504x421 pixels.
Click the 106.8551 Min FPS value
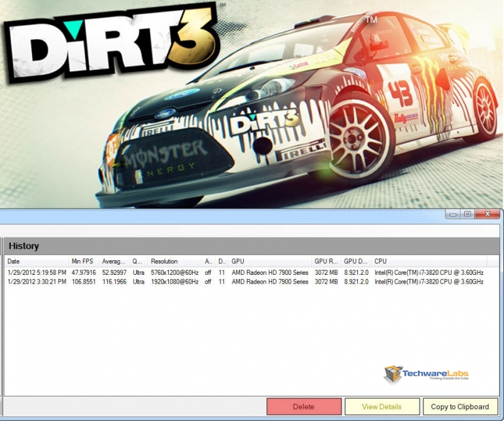tap(84, 282)
